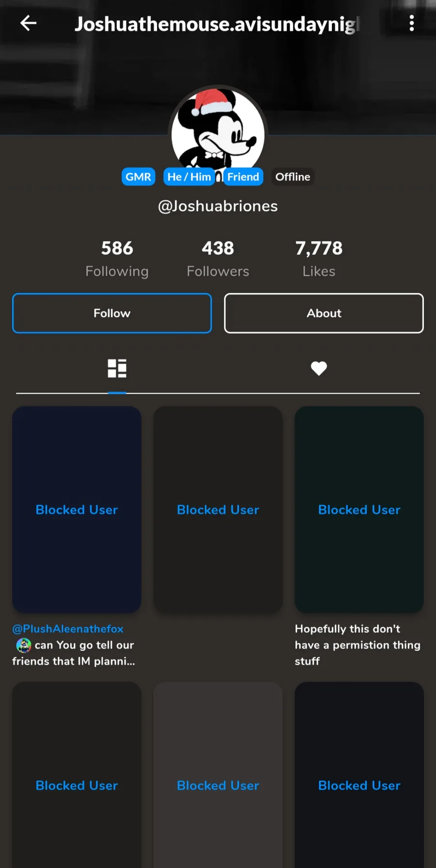Open the post captioned Hopefully this don't have

click(x=359, y=510)
